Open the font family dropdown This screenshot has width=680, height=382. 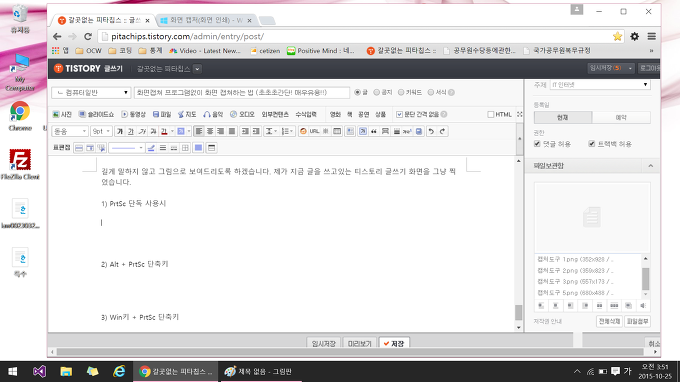70,131
